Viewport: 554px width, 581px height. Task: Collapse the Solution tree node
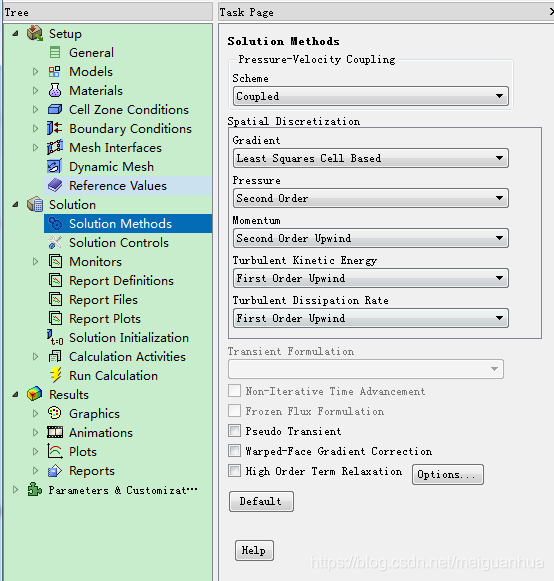(16, 205)
